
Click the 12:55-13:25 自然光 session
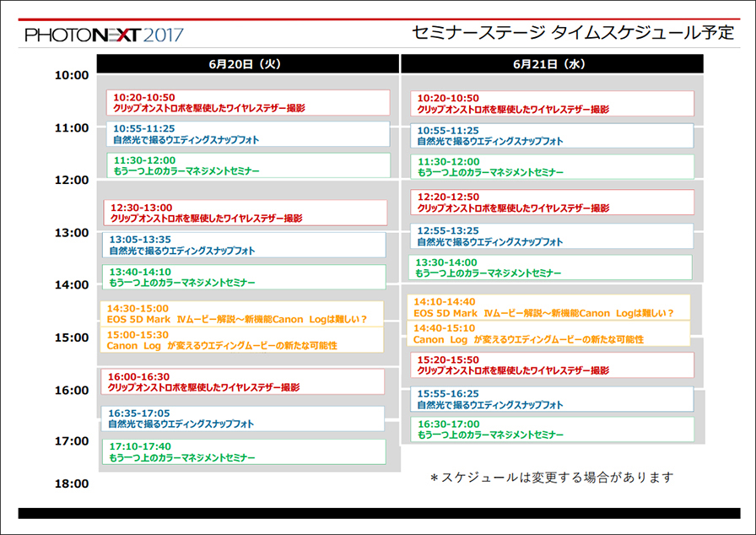pyautogui.click(x=551, y=236)
